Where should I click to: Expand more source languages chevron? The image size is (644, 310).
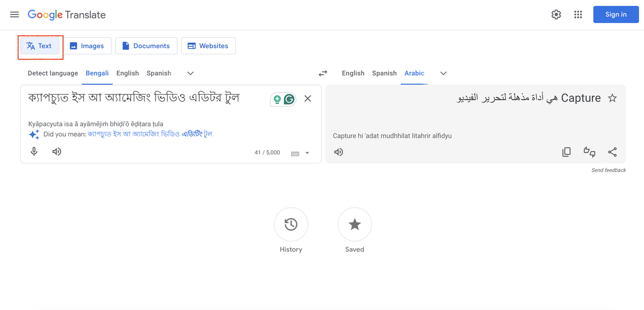click(x=191, y=73)
